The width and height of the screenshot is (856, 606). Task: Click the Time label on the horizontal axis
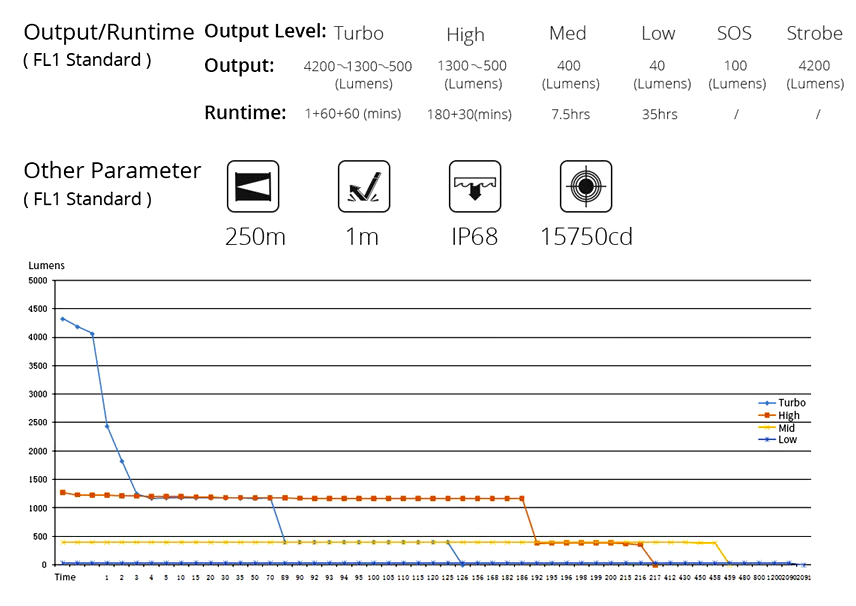(x=64, y=577)
